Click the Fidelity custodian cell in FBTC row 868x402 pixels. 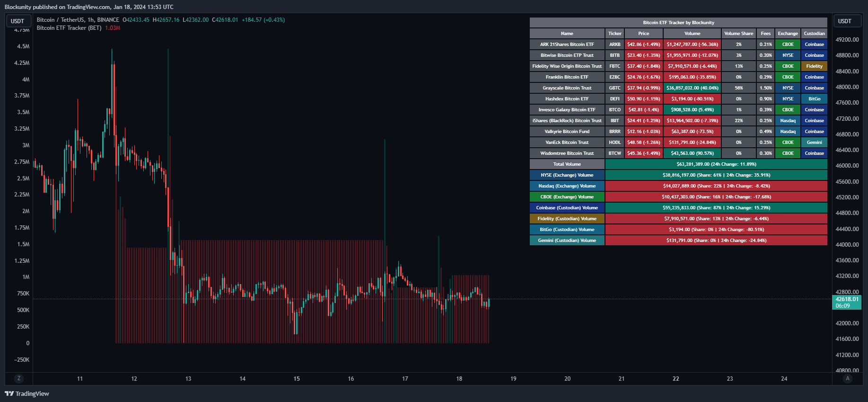815,66
